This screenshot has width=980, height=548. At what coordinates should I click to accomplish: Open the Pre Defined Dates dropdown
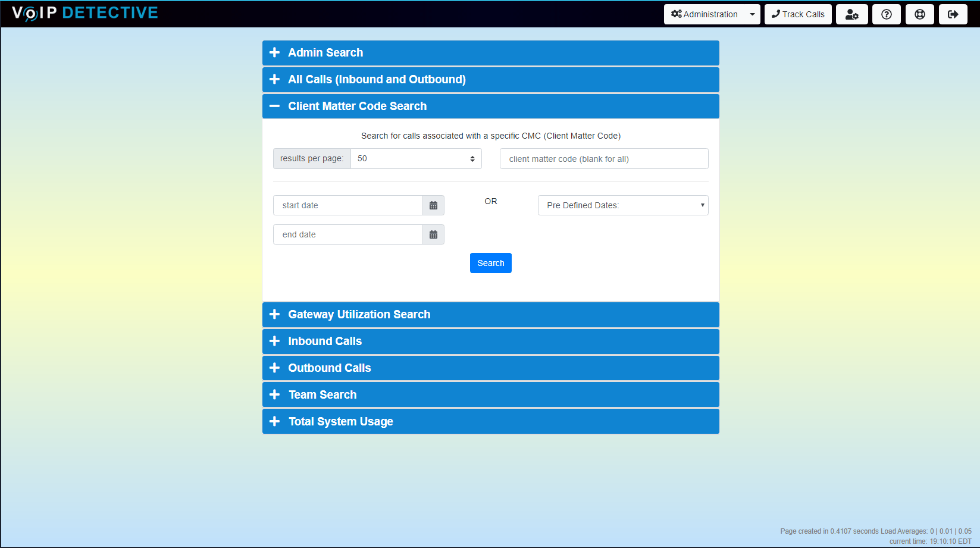[622, 205]
